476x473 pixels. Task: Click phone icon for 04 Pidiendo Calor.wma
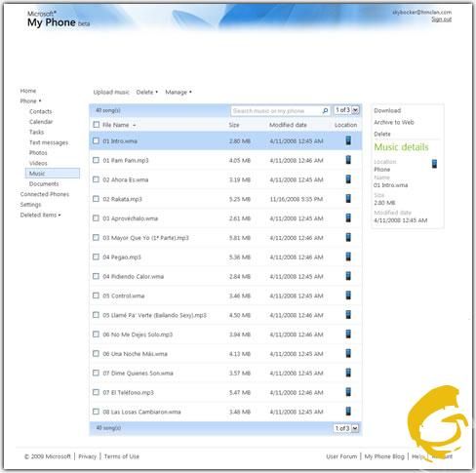tap(348, 276)
